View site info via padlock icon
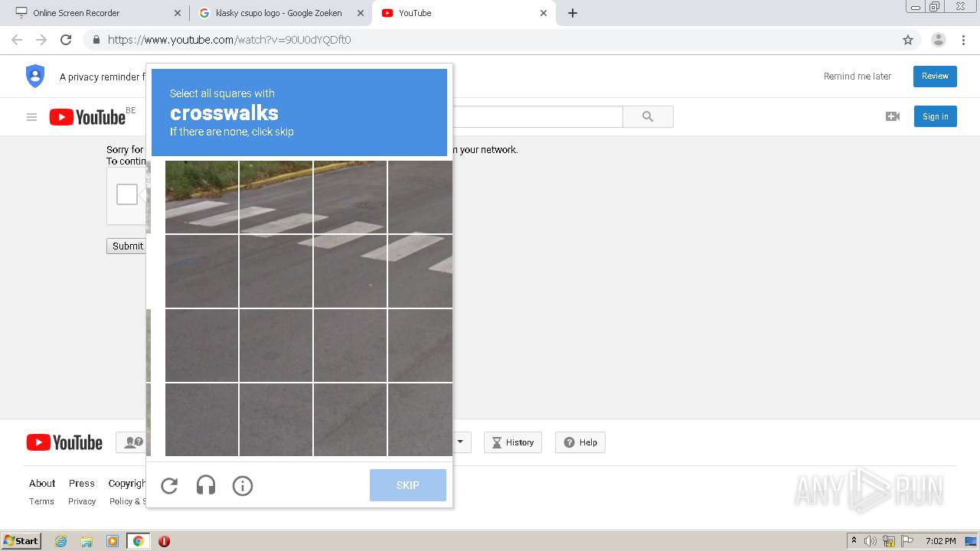980x551 pixels. tap(96, 40)
